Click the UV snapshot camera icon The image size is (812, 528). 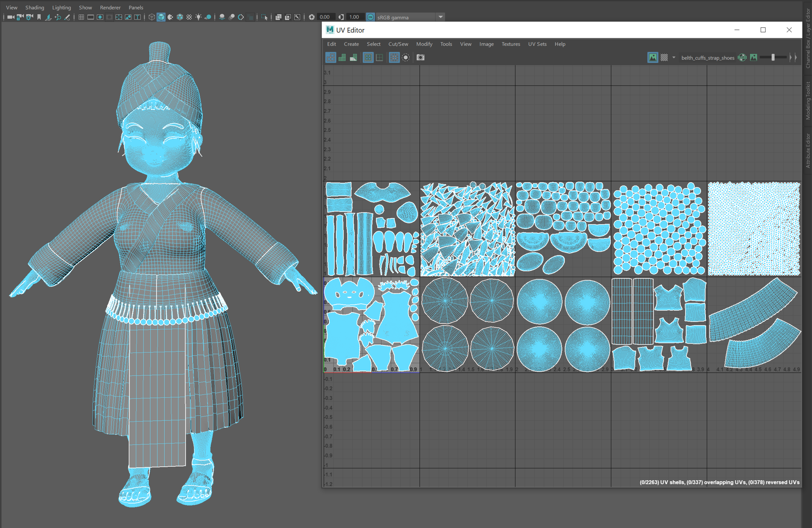420,58
